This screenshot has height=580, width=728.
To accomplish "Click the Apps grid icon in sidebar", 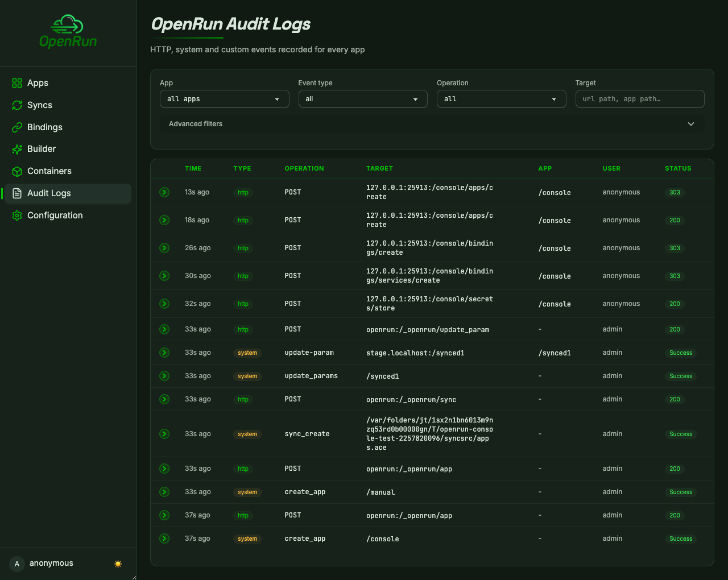I will click(17, 83).
